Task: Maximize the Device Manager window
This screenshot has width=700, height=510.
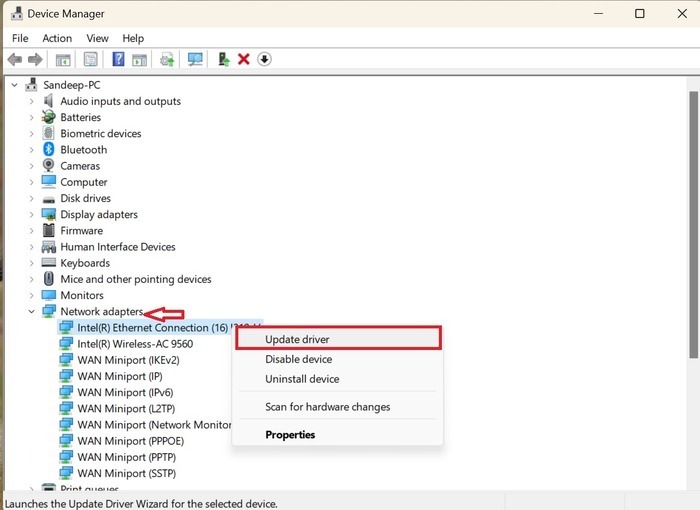Action: 639,13
